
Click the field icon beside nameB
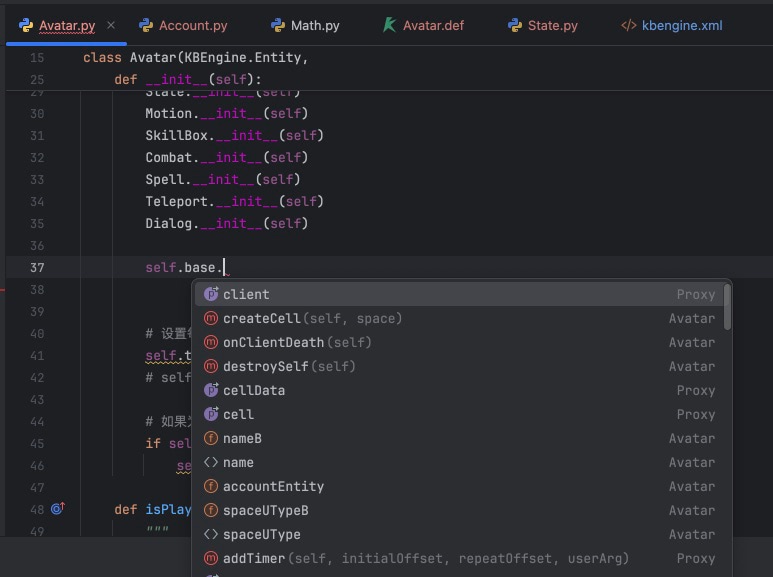pyautogui.click(x=211, y=438)
